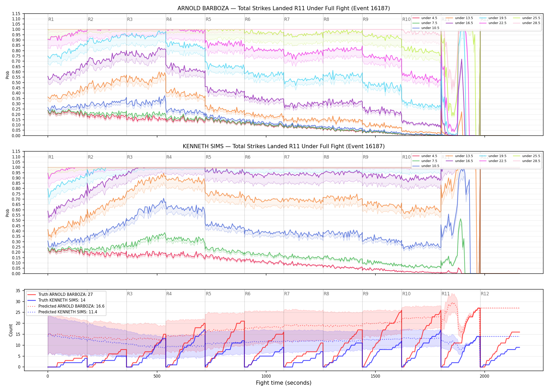Click the 'Fight time (seconds)' axis label
This screenshot has height=392, width=549.
click(x=284, y=383)
